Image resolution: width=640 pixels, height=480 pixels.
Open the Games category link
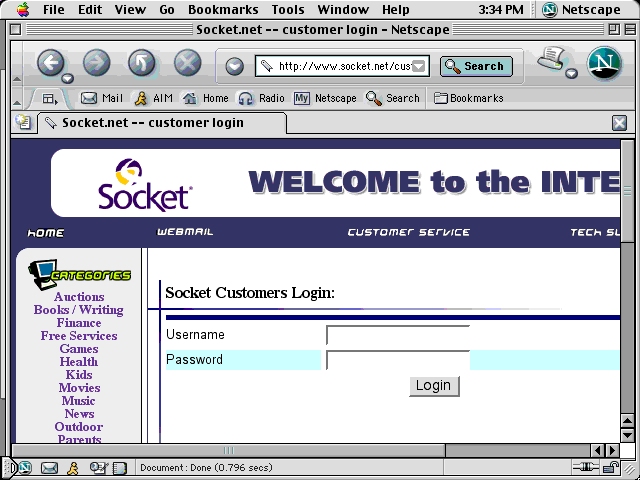click(x=79, y=349)
